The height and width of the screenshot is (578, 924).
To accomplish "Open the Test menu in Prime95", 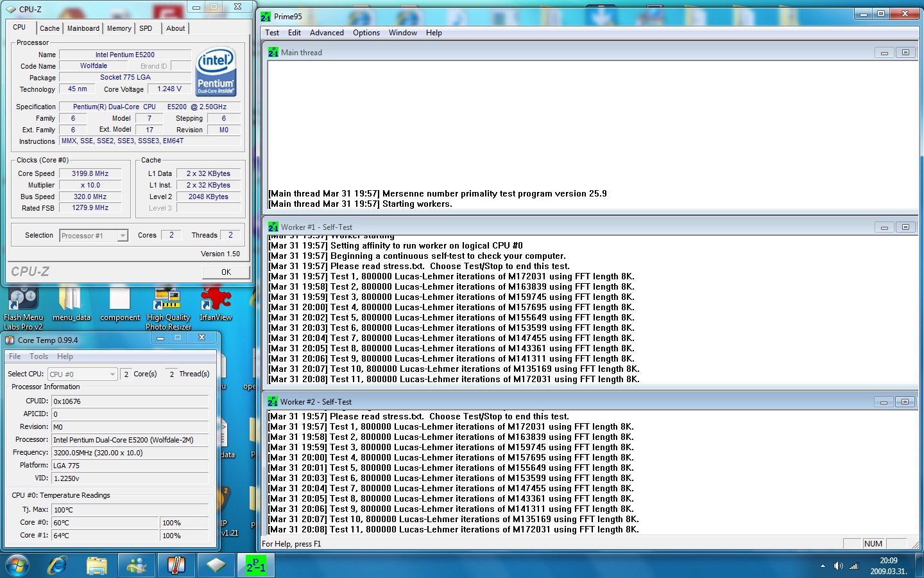I will (272, 33).
